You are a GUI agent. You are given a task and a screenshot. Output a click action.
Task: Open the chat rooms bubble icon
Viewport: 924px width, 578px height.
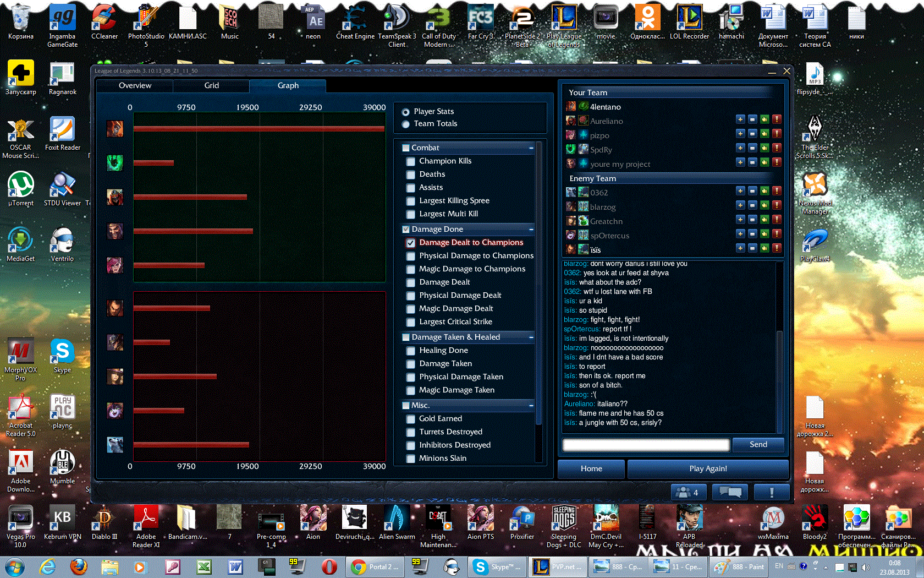(x=730, y=492)
